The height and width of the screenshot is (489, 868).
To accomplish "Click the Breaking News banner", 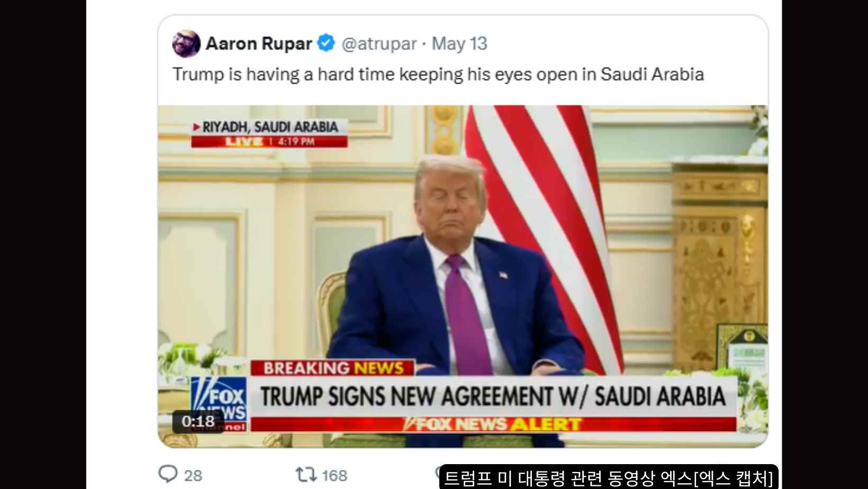I will tap(333, 368).
